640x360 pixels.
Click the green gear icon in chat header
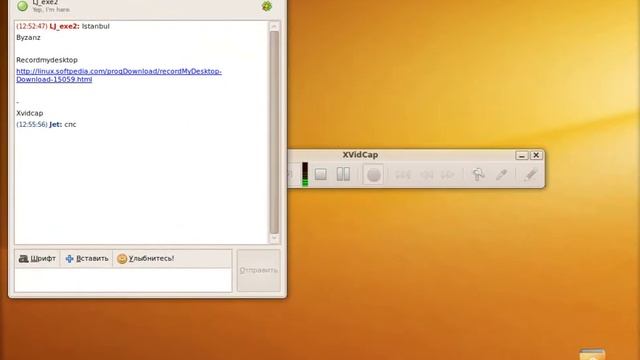coord(267,6)
